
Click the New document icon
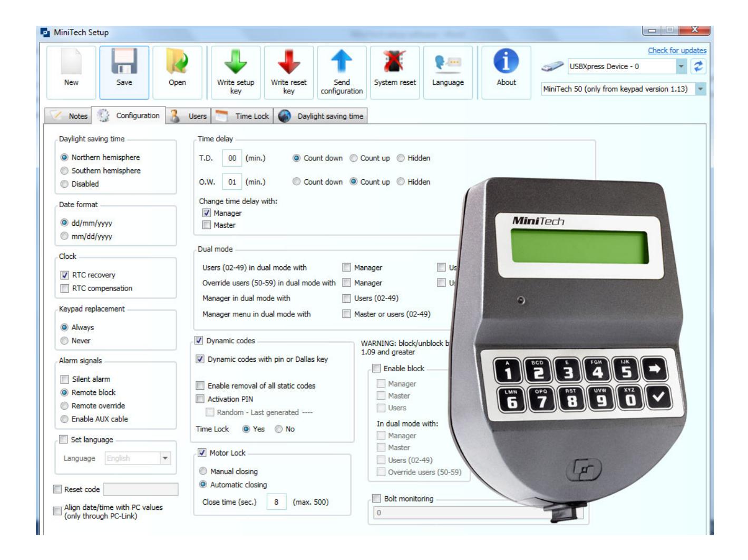[71, 62]
